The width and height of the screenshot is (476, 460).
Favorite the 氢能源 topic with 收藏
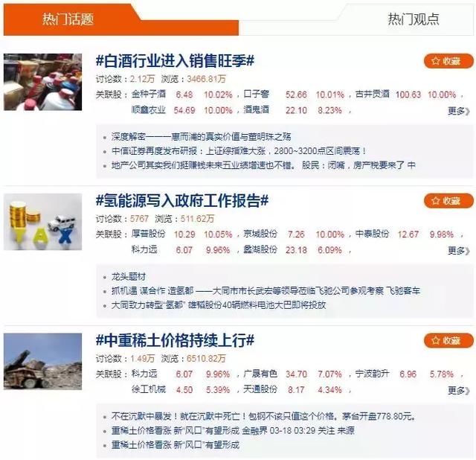click(x=448, y=201)
